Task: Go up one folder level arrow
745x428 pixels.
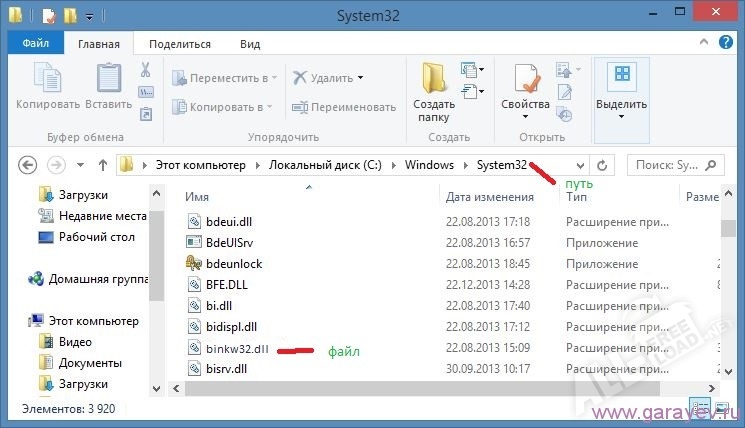Action: point(103,164)
